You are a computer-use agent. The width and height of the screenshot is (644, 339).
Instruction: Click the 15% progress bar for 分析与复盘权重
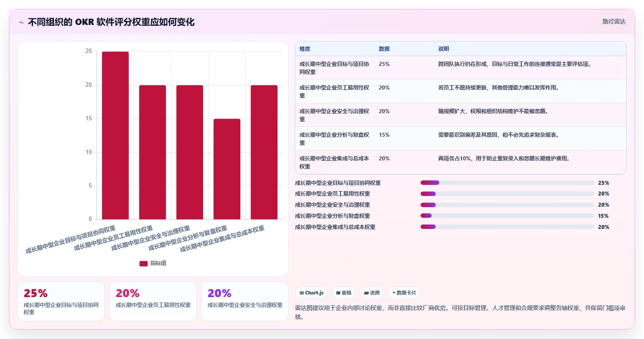click(507, 216)
